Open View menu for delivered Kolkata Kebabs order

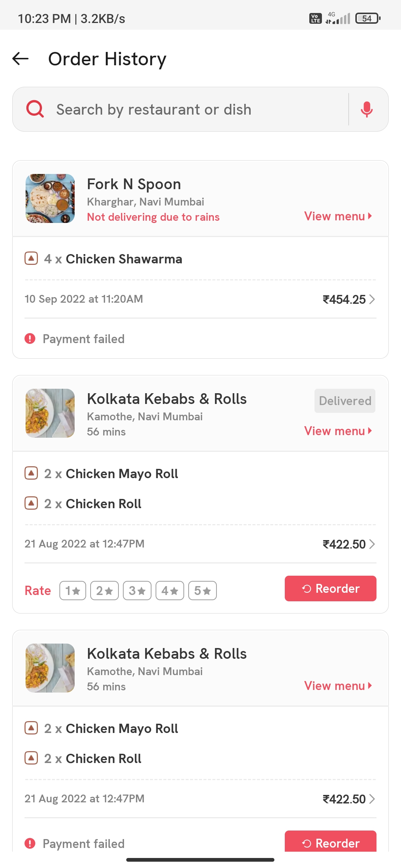click(x=338, y=431)
